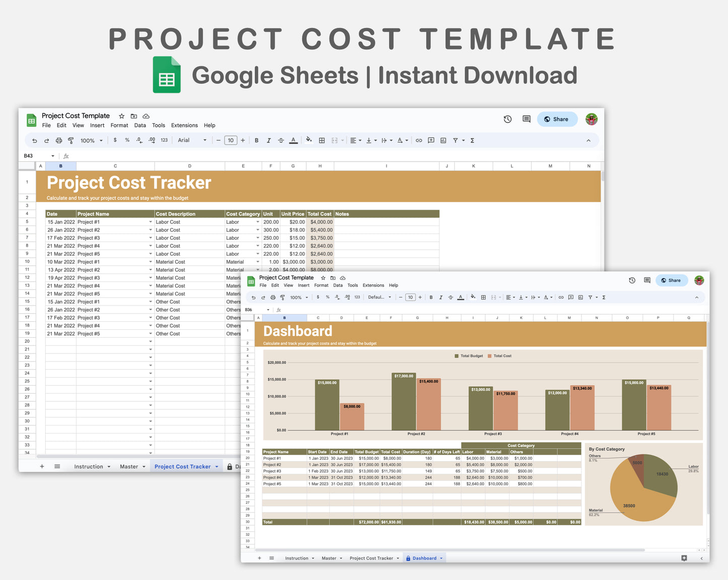Select the Paint format tool

point(71,140)
